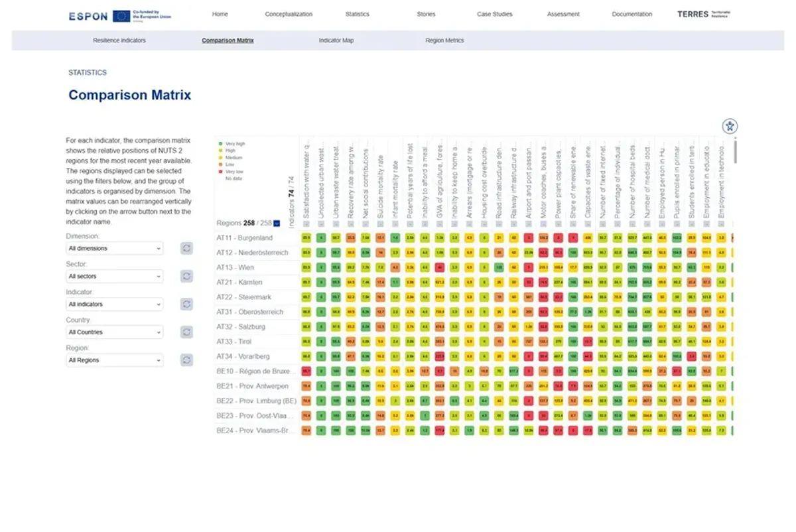Image resolution: width=796 pixels, height=532 pixels.
Task: Click the accessibility star icon top right
Action: 730,125
